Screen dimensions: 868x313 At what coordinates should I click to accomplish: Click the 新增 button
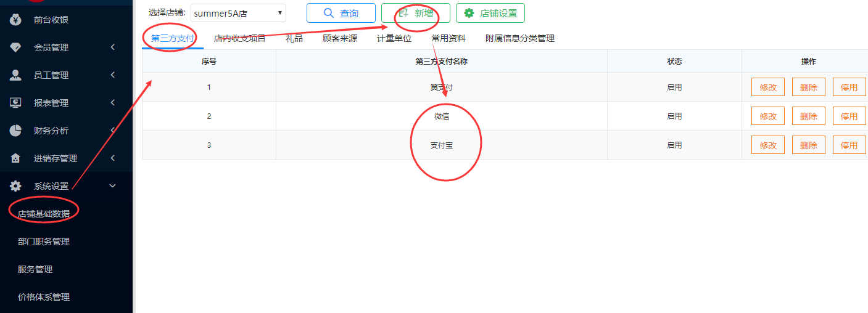tap(416, 13)
